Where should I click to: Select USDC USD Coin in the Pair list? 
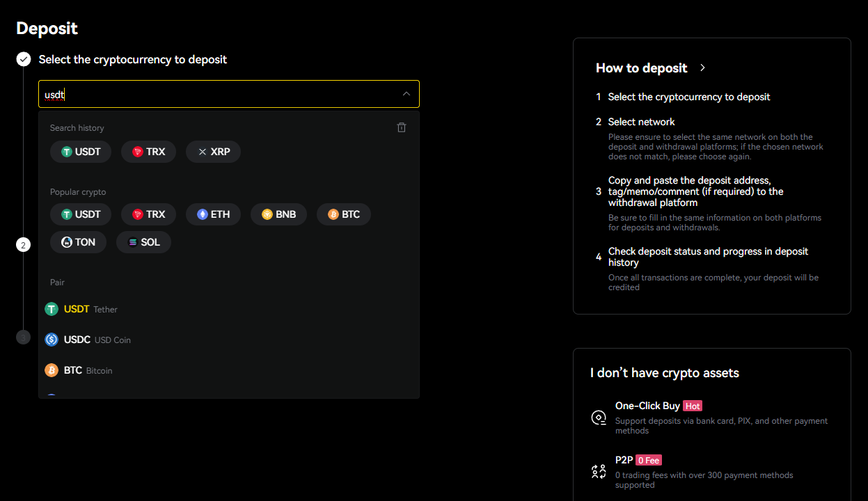229,340
